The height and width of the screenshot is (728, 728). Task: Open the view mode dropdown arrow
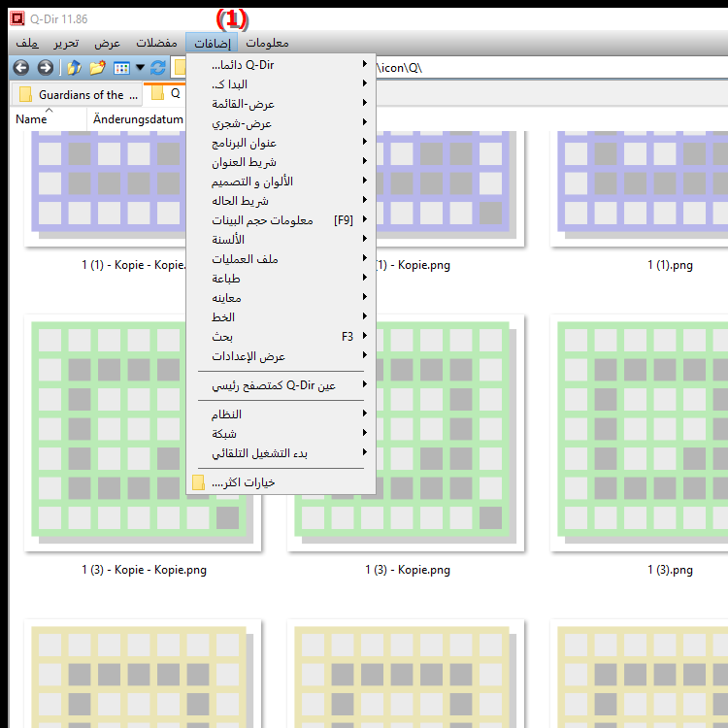(140, 68)
